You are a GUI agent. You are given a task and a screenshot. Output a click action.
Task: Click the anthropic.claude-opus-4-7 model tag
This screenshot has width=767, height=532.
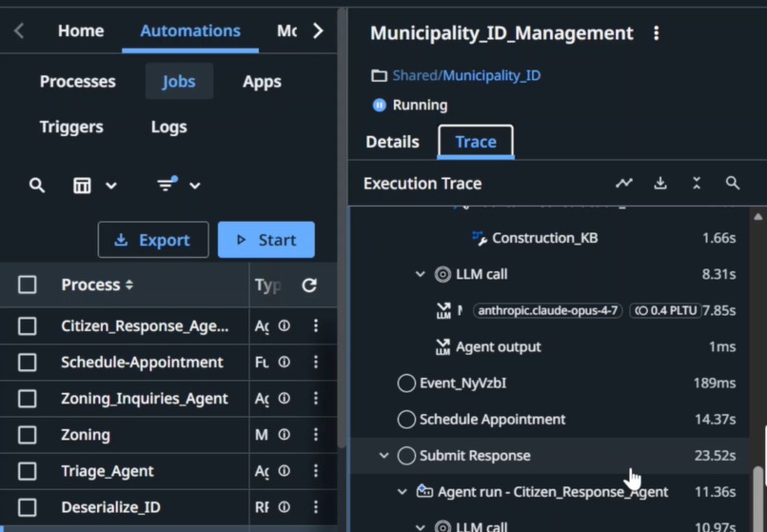click(547, 311)
